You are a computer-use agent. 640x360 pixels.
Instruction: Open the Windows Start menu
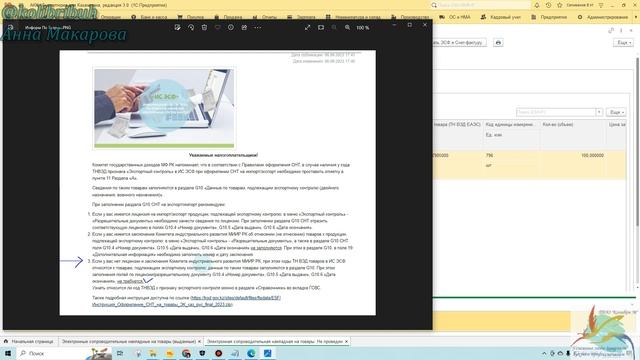pos(7,353)
